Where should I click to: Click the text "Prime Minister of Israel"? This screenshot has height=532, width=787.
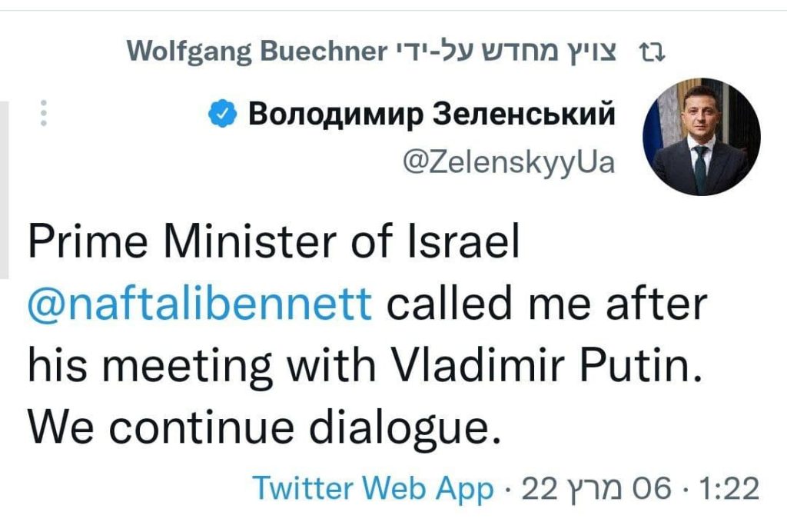tap(273, 244)
